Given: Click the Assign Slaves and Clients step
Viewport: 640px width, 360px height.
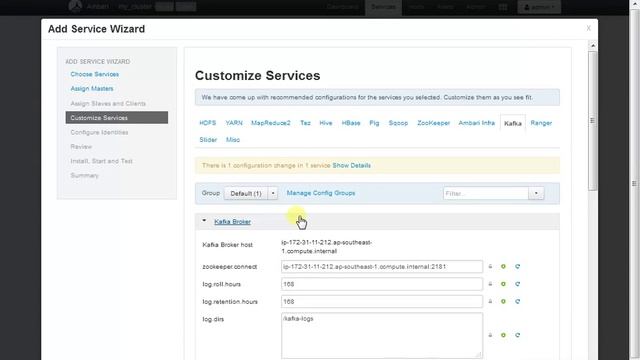Looking at the screenshot, I should (x=108, y=104).
